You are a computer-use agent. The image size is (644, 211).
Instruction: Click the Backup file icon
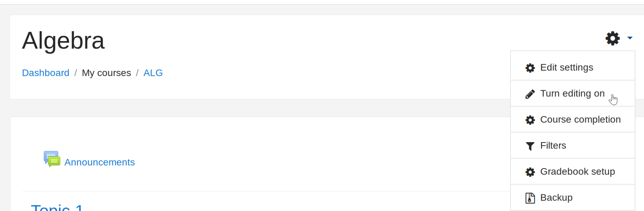(530, 198)
